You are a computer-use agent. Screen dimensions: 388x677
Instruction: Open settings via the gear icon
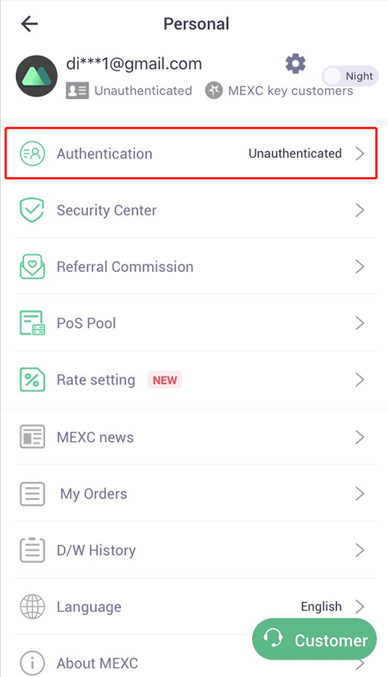pyautogui.click(x=296, y=64)
